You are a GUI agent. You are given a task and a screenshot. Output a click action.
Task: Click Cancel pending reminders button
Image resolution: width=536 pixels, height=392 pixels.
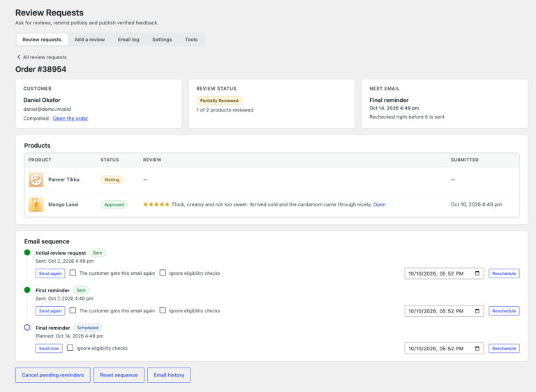tap(52, 375)
